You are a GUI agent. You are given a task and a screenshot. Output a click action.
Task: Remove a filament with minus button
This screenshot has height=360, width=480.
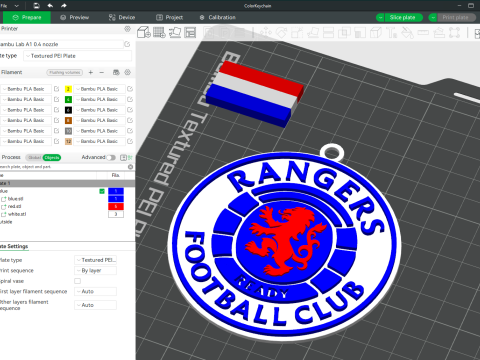pyautogui.click(x=102, y=72)
